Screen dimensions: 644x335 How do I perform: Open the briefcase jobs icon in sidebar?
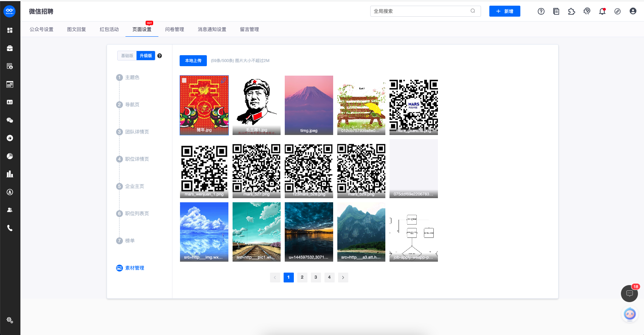point(10,48)
